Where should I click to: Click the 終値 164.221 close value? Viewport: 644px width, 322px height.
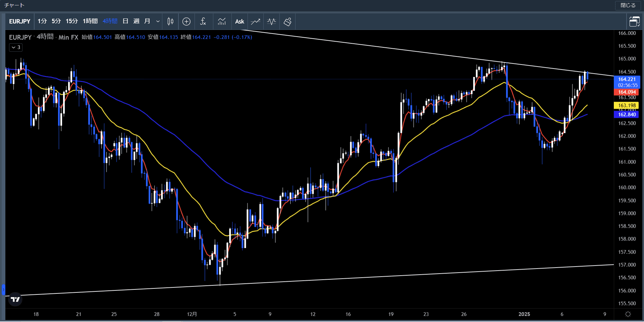coord(196,37)
